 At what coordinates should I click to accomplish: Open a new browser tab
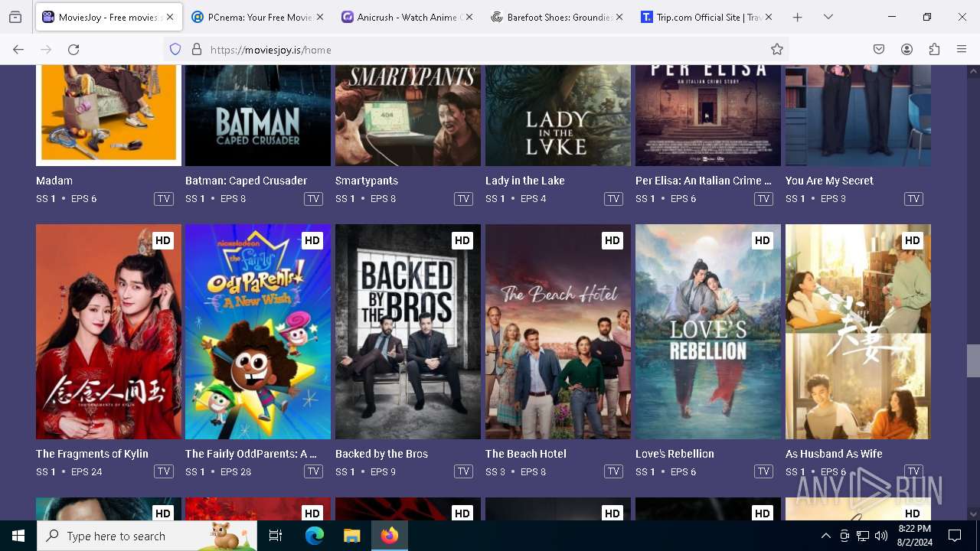(797, 17)
